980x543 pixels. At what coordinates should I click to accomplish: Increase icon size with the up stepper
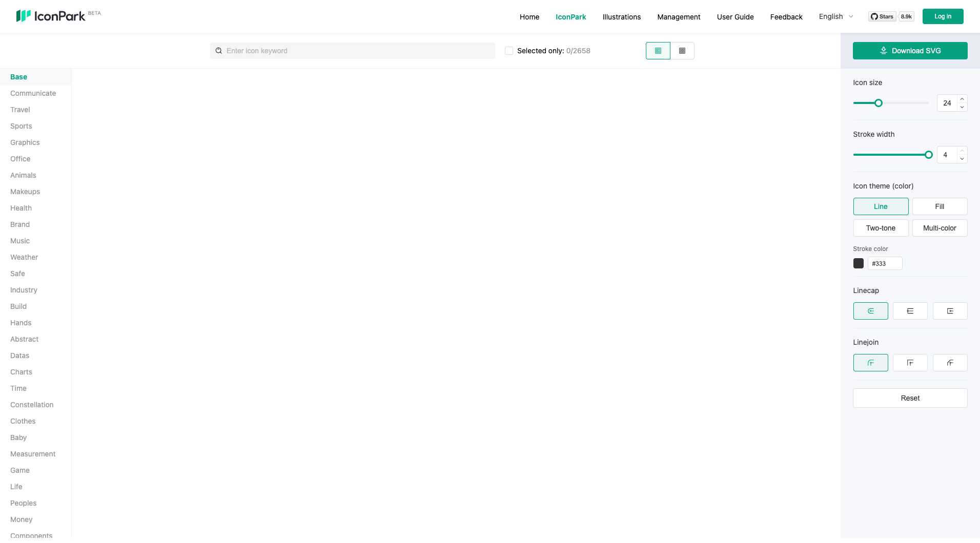coord(962,99)
